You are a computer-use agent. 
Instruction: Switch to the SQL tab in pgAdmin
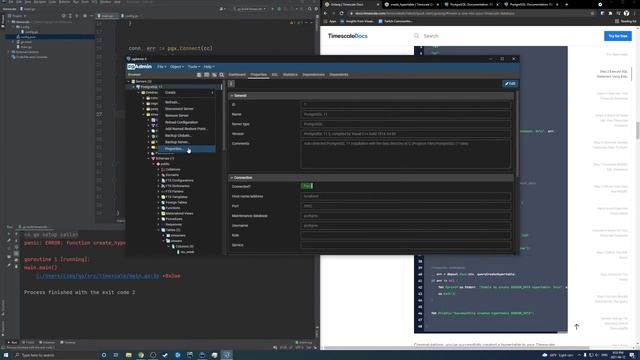[x=275, y=75]
